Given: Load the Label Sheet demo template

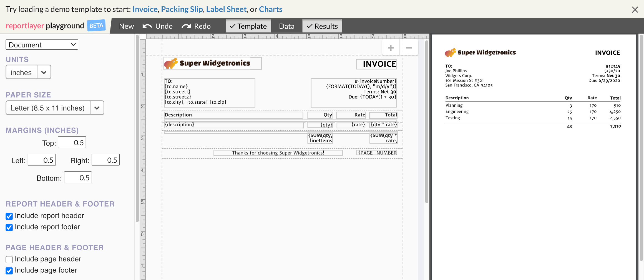Looking at the screenshot, I should 226,9.
